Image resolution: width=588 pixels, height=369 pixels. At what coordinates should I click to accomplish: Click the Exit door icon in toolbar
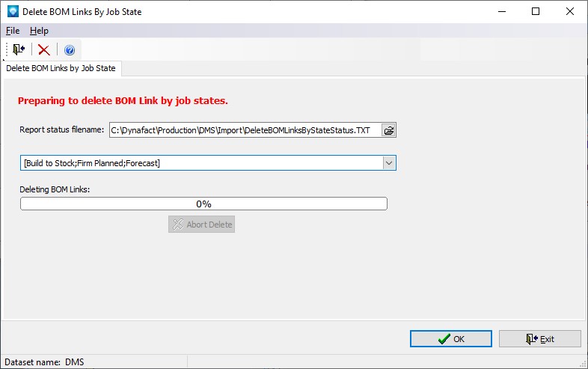click(x=19, y=50)
